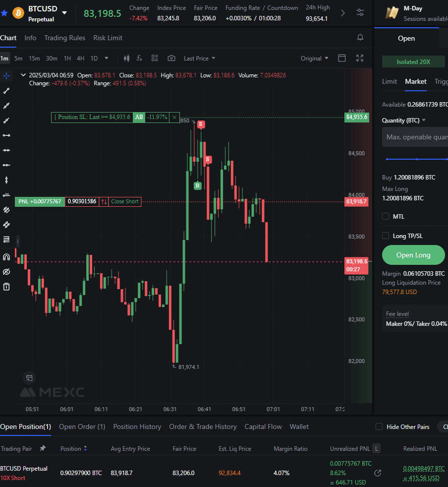The width and height of the screenshot is (448, 487).
Task: Click the reverse position arrows icon
Action: click(104, 201)
